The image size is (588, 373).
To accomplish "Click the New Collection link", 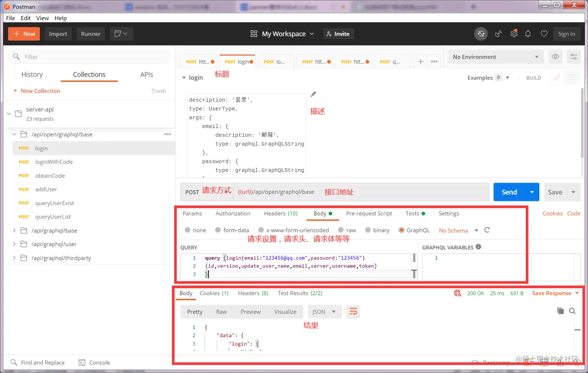I will (37, 91).
